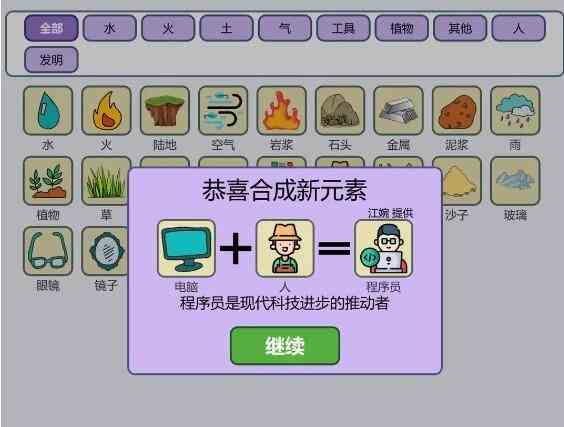Choose the rain cloud element 雨
This screenshot has height=427, width=564.
(x=515, y=110)
